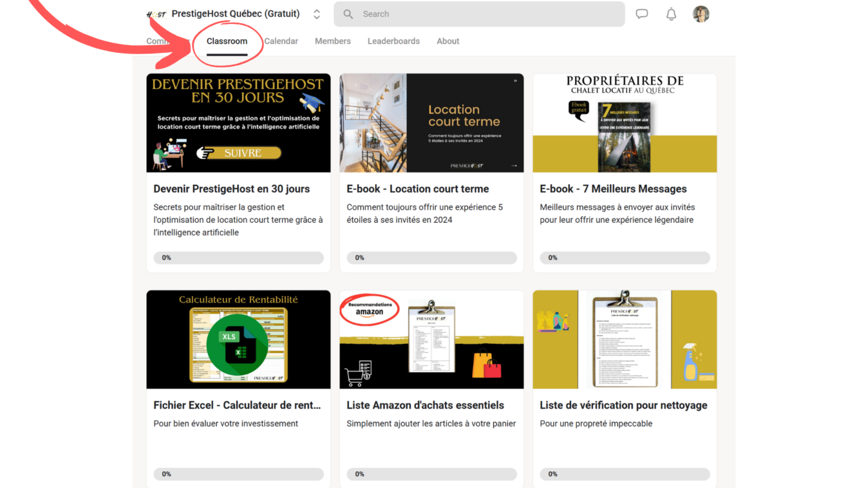
Task: Open the notifications bell
Action: point(671,14)
